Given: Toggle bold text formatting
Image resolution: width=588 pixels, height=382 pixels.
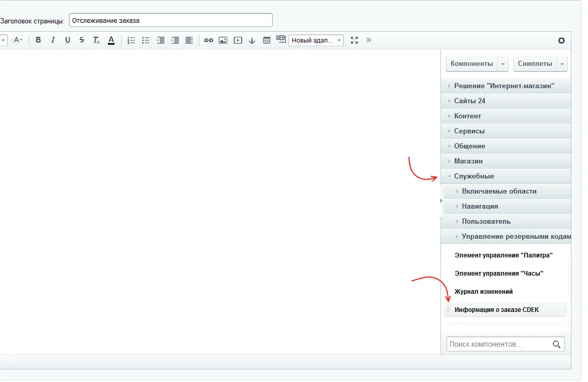Looking at the screenshot, I should pos(38,40).
